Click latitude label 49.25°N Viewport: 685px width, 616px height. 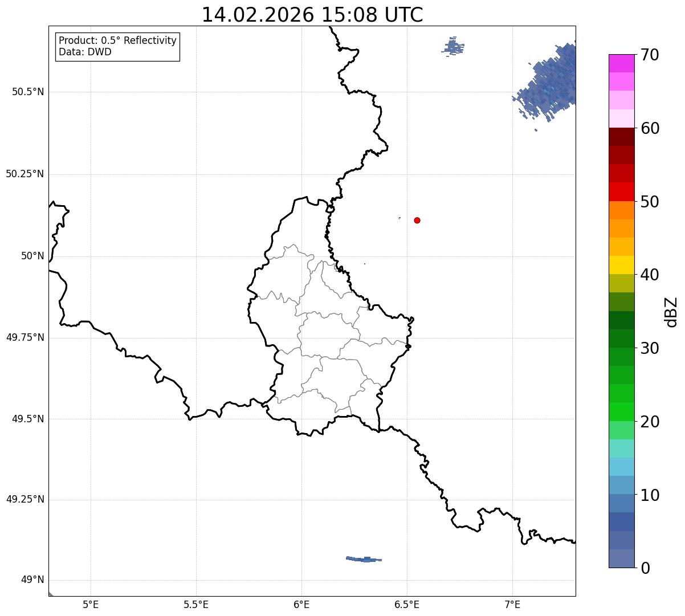tap(25, 500)
